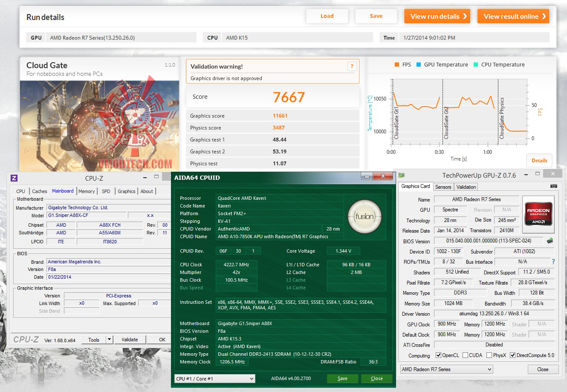This screenshot has width=567, height=392.
Task: Switch to the Graphics tab in CPU-Z
Action: (x=127, y=191)
